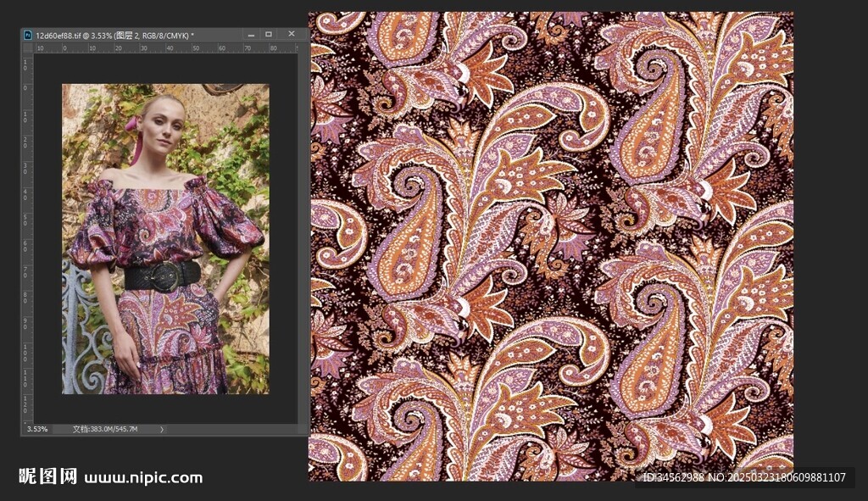Click the ID and NO watermark text

(x=743, y=478)
